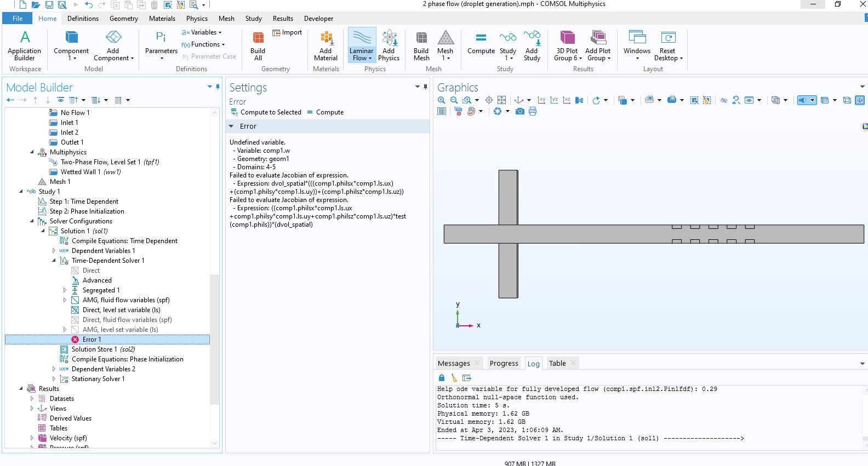Take a snapshot with the camera icon
The height and width of the screenshot is (466, 868).
tap(519, 111)
